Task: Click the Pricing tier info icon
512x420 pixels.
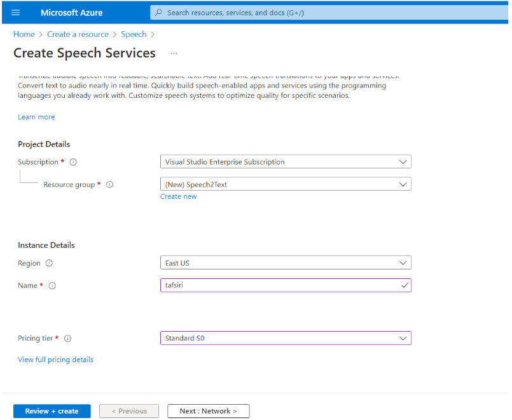Action: [67, 339]
